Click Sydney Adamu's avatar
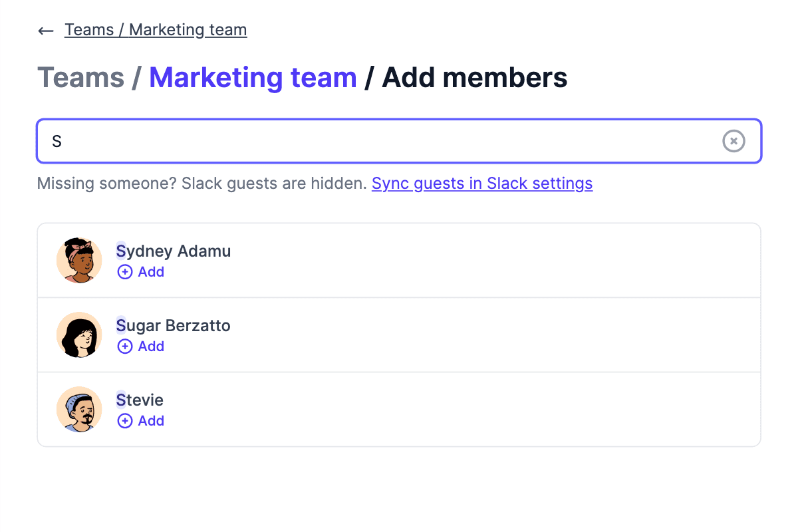 79,261
